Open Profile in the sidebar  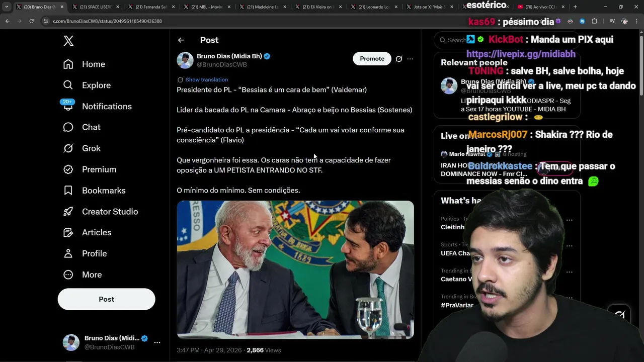85,254
